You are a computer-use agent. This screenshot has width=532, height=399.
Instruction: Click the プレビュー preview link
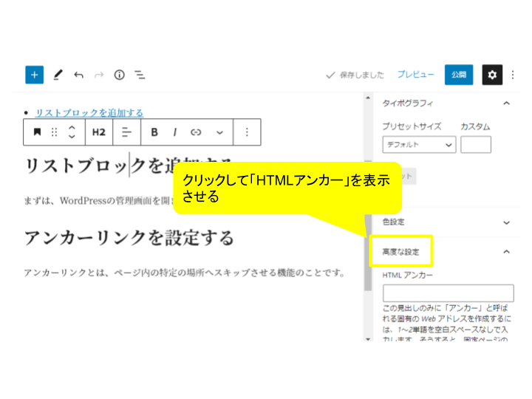tap(415, 75)
